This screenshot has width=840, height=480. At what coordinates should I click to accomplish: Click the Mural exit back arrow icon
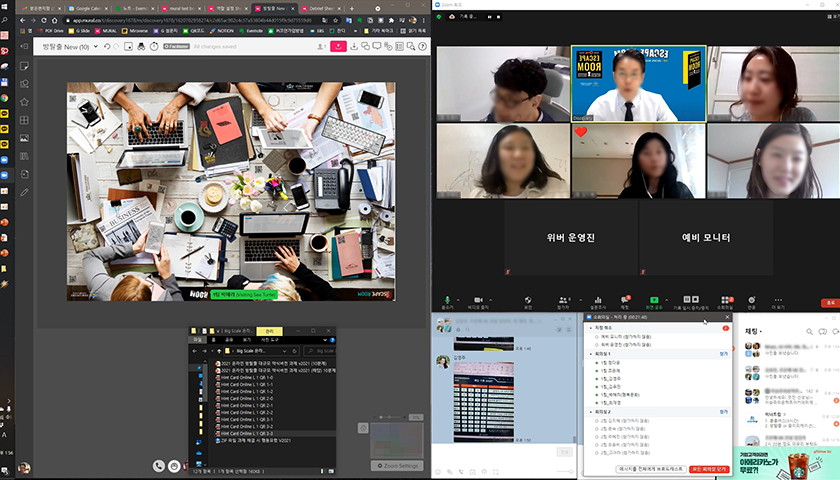24,47
